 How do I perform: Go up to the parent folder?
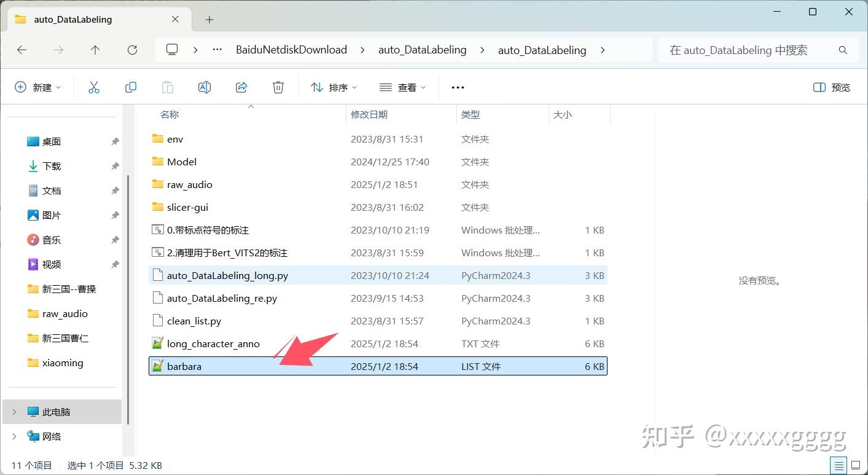click(95, 50)
